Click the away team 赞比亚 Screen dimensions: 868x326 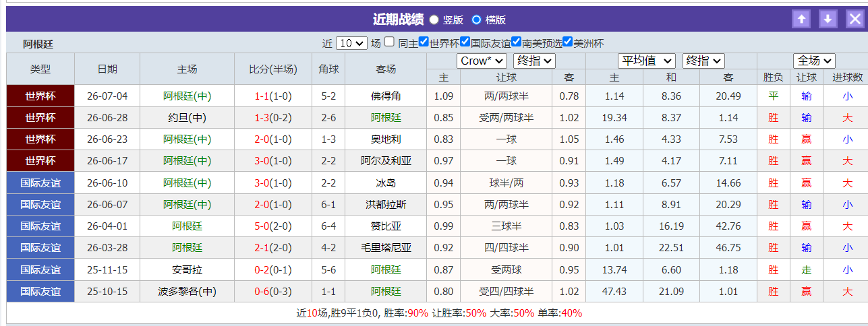386,226
